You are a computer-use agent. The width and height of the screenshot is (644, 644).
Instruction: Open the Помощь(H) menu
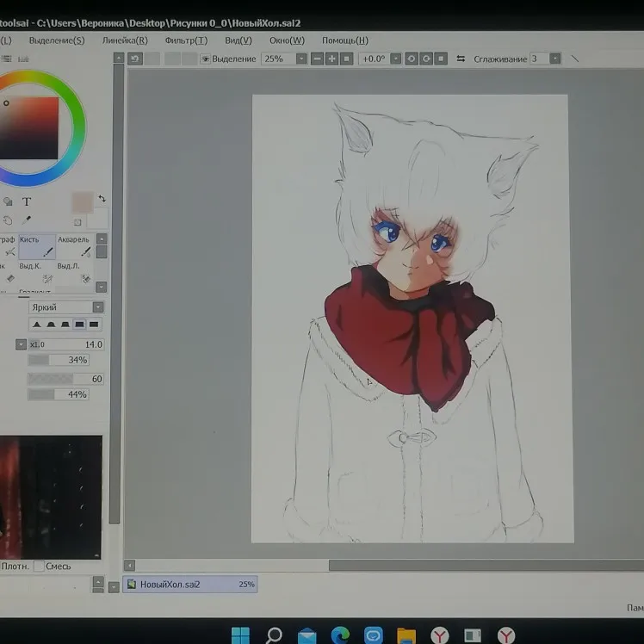[x=345, y=40]
